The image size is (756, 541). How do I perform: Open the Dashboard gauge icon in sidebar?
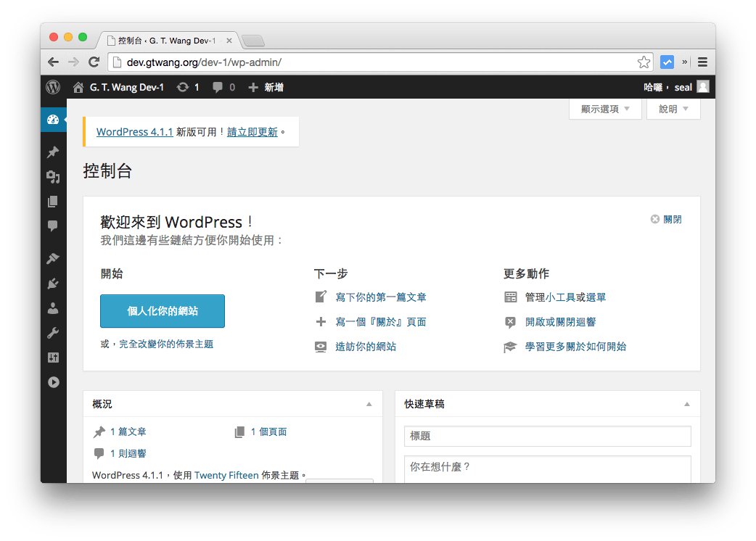point(53,120)
